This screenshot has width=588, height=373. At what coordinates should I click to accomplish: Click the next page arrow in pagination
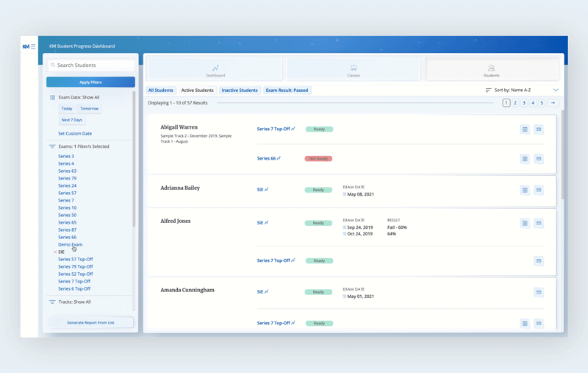click(553, 103)
